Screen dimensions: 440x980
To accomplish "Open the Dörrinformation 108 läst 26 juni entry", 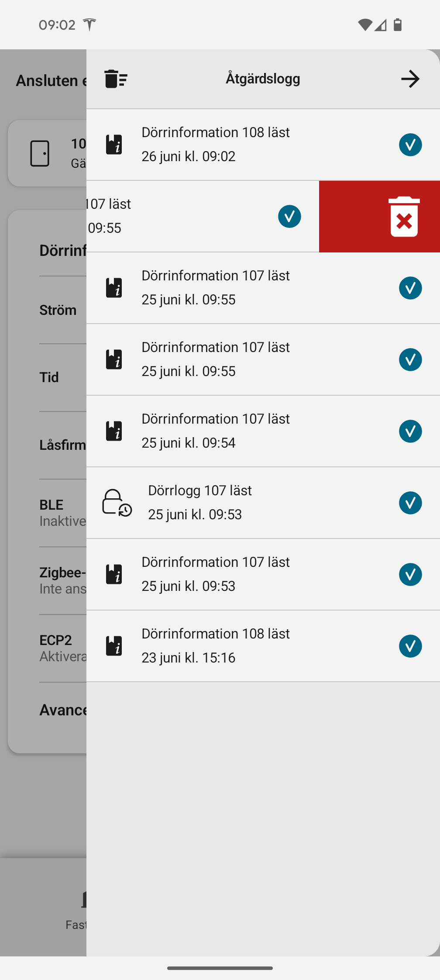I will click(244, 145).
